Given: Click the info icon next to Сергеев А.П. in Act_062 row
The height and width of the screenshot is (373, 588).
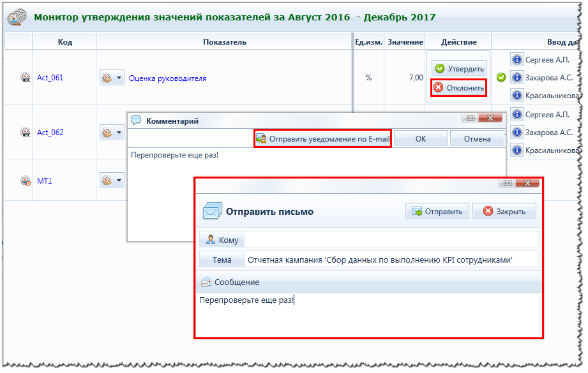Looking at the screenshot, I should click(516, 114).
